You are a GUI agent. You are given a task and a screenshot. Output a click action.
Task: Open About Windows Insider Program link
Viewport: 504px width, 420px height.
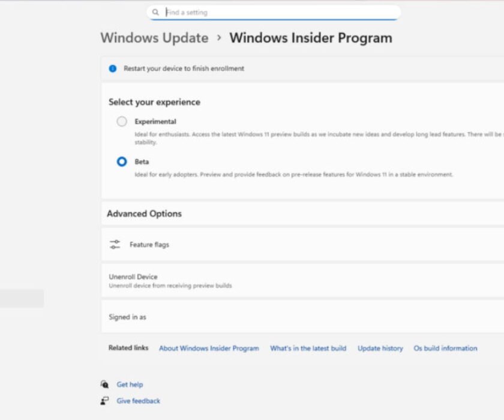[x=209, y=349]
